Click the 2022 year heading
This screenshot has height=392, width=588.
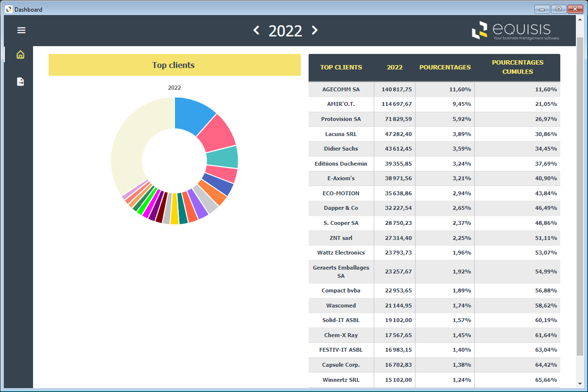click(x=285, y=31)
